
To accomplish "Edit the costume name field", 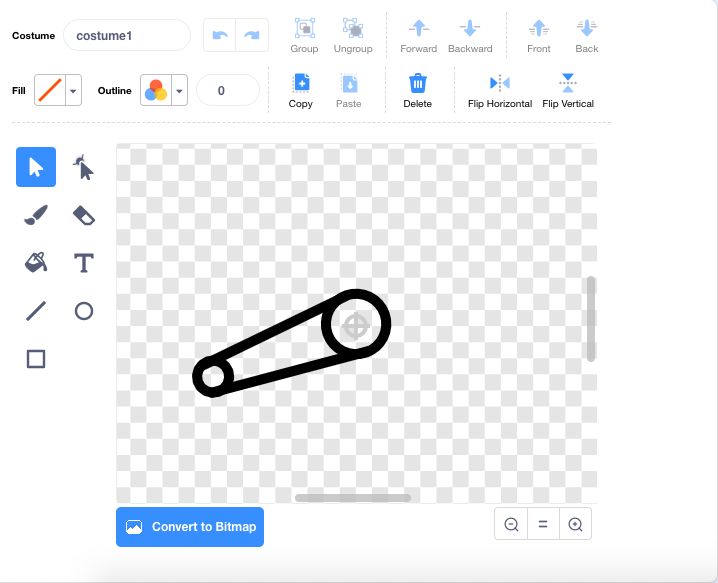I will click(127, 35).
